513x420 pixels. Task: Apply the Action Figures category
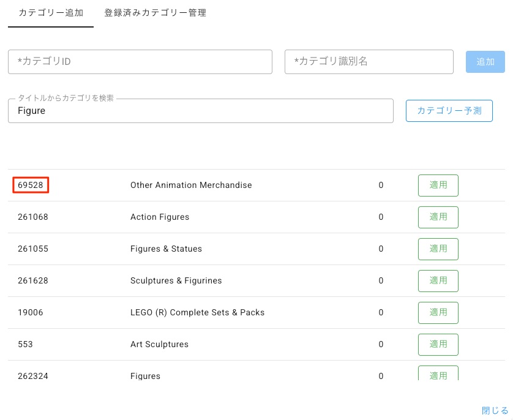[438, 217]
